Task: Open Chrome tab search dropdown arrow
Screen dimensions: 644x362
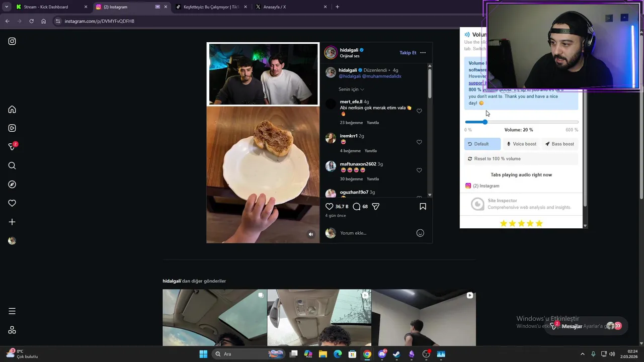Action: (x=7, y=7)
